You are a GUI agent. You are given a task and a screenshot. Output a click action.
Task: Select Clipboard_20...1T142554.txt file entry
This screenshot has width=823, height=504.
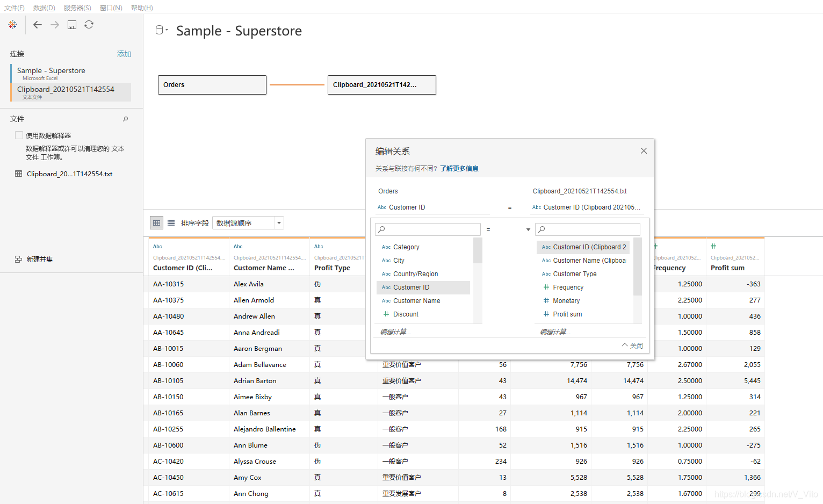click(69, 174)
